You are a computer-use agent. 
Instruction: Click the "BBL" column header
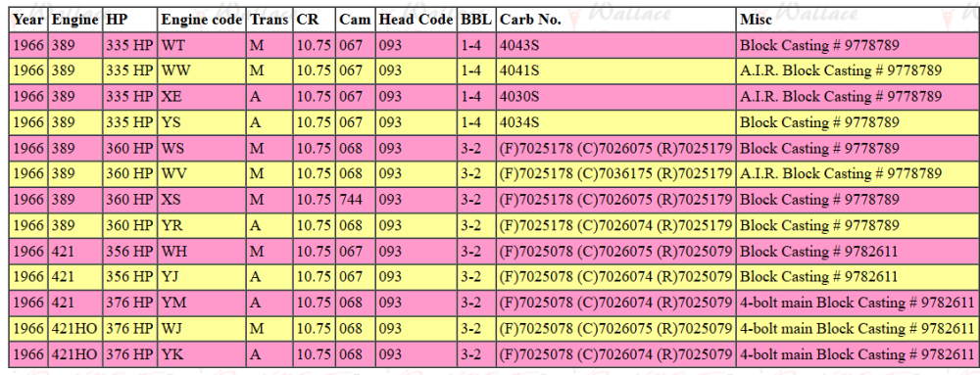pyautogui.click(x=476, y=20)
